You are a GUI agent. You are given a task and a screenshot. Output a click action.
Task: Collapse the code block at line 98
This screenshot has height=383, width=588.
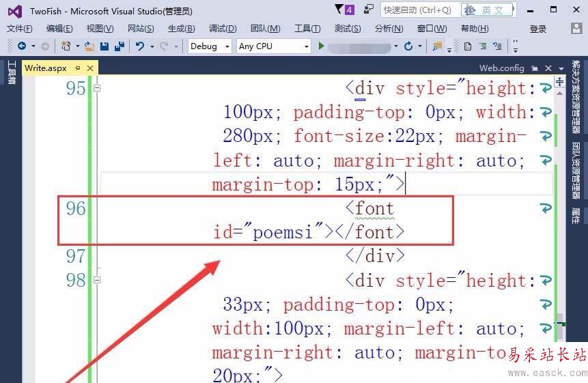tap(97, 279)
